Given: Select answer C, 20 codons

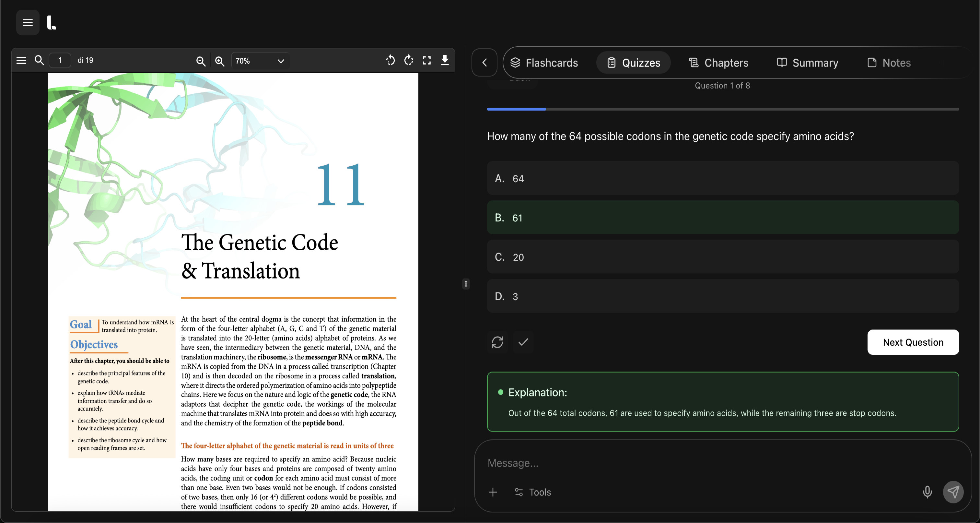Looking at the screenshot, I should pos(722,257).
